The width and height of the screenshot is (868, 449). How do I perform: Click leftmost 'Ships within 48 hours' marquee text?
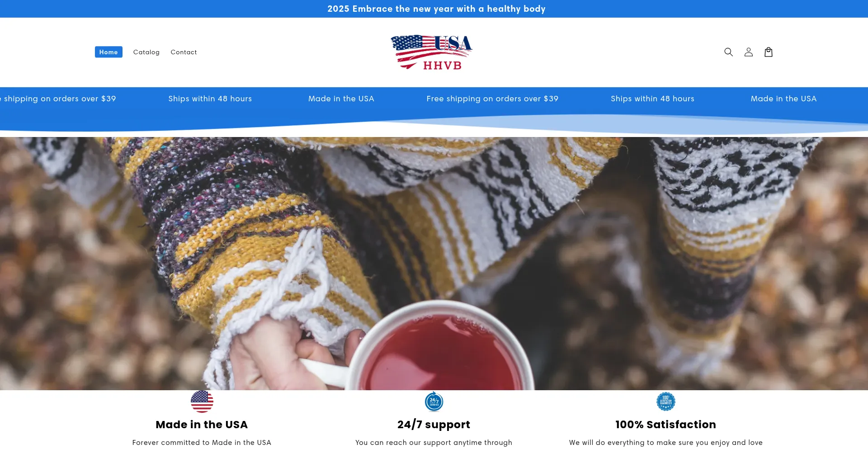click(x=210, y=99)
